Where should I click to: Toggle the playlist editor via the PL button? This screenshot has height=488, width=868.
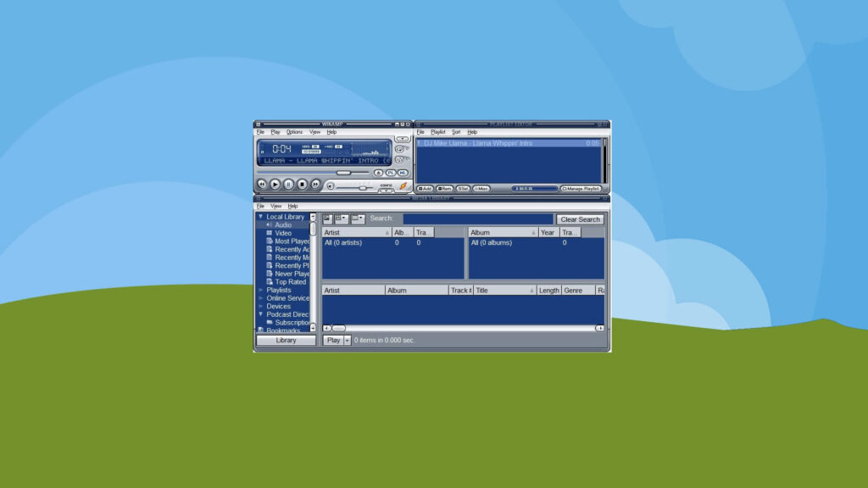coord(391,172)
